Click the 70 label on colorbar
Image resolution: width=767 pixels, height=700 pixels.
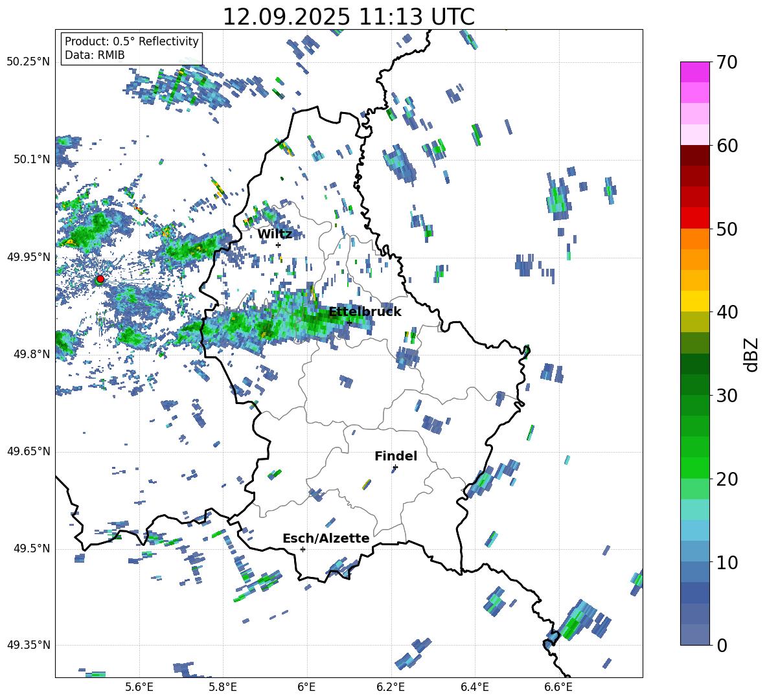[727, 63]
